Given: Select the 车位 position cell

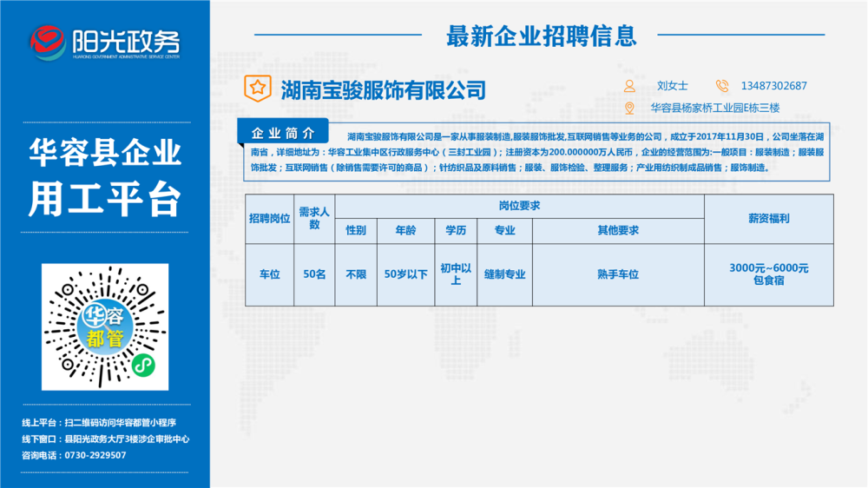Looking at the screenshot, I should pyautogui.click(x=270, y=274).
